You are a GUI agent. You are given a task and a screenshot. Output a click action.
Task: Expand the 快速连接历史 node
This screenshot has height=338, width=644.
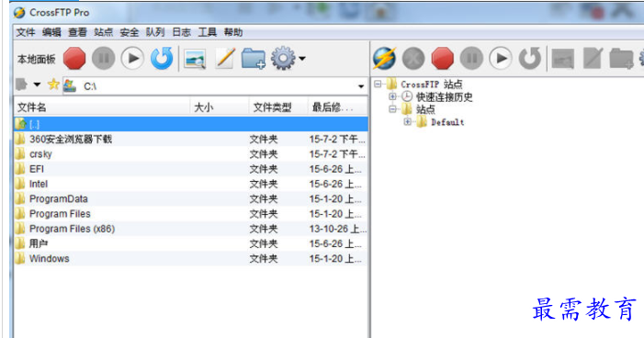(x=392, y=96)
